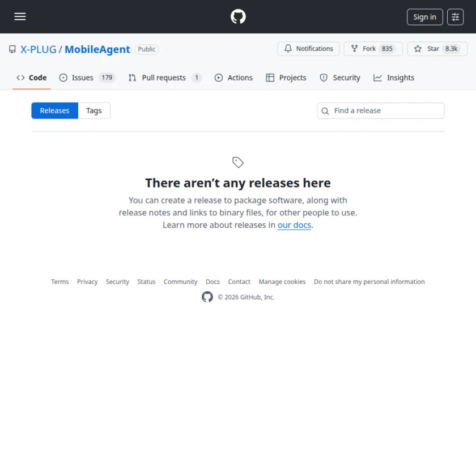476x462 pixels.
Task: Click the search magnifier in Find a release
Action: click(325, 111)
